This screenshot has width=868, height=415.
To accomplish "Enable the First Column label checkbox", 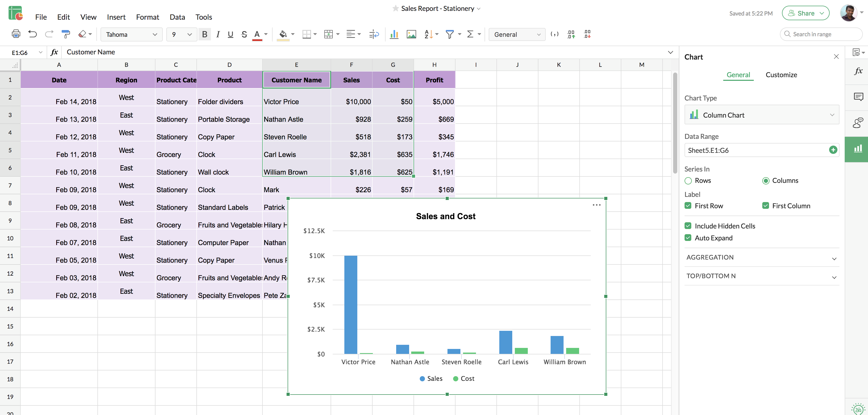I will point(765,205).
